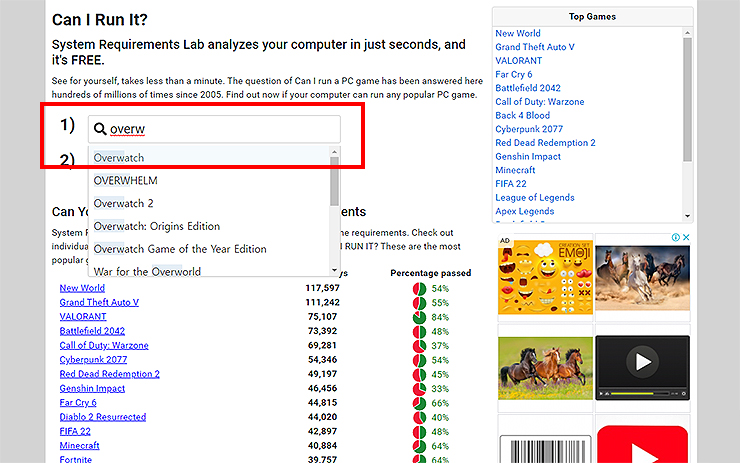Open 'Battlefield 2042' link in the table
740x463 pixels.
pyautogui.click(x=92, y=331)
